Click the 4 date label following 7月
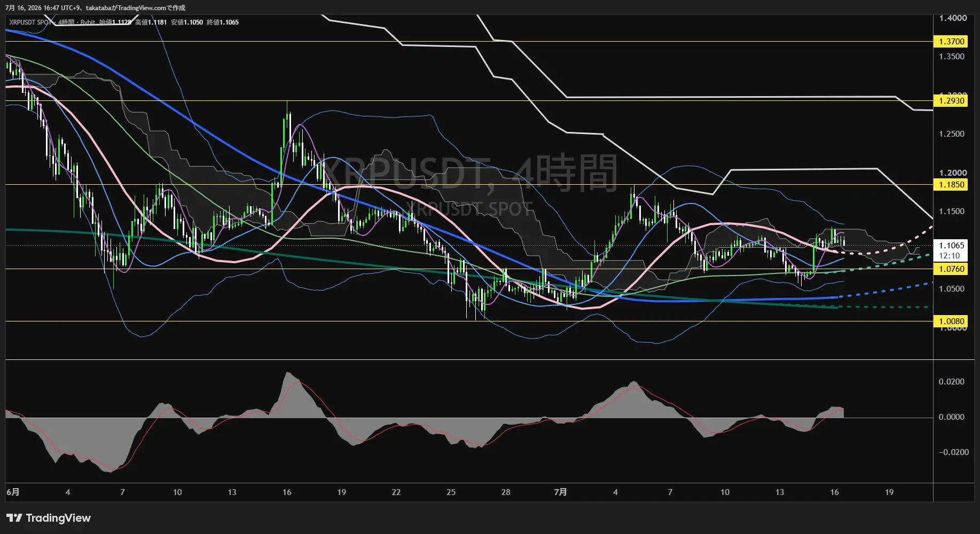The image size is (980, 534). point(615,492)
